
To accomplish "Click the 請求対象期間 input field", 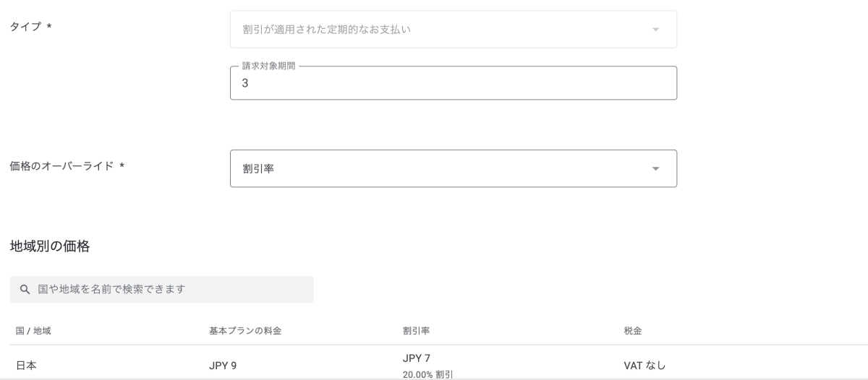I will (454, 83).
